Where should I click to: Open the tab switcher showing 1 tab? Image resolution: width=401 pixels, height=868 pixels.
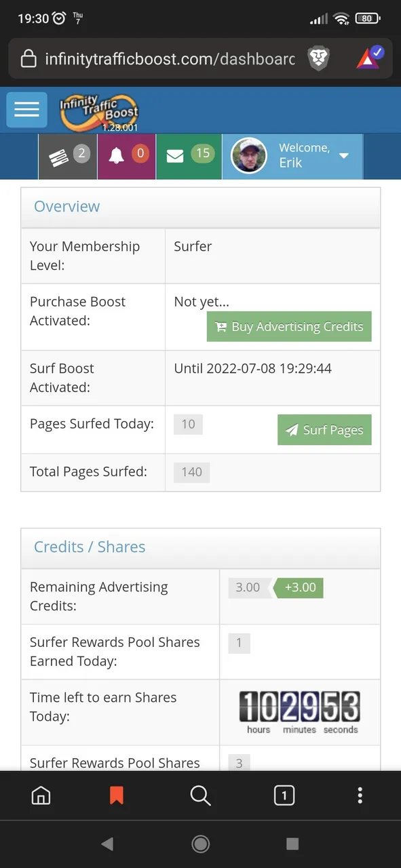[284, 795]
